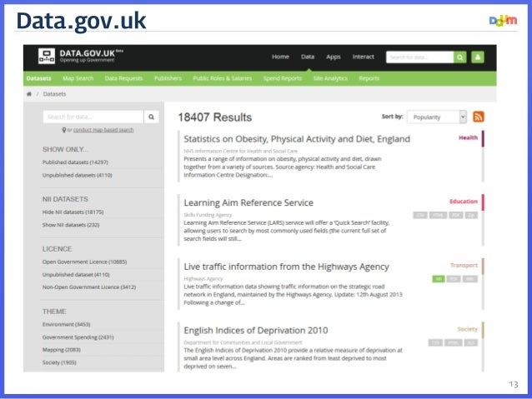The image size is (532, 399).
Task: Filter by Unpublished datasets (4110)
Action: point(77,175)
